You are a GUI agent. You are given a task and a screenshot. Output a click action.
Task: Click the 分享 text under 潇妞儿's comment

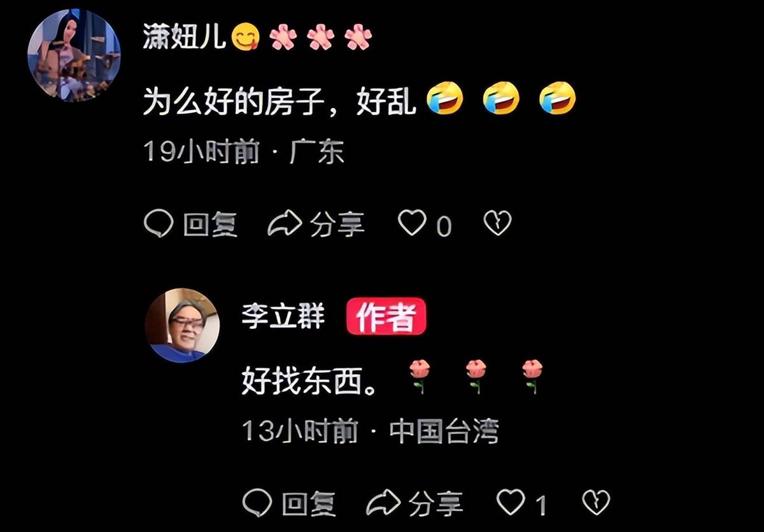click(337, 225)
